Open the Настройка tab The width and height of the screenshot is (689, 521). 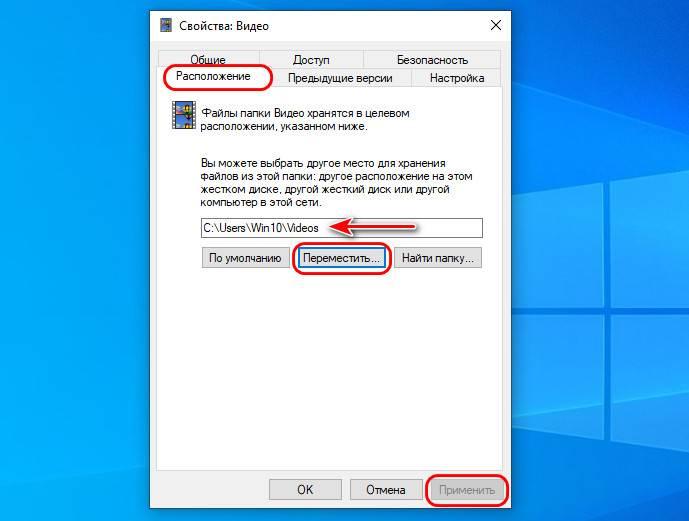pyautogui.click(x=457, y=78)
